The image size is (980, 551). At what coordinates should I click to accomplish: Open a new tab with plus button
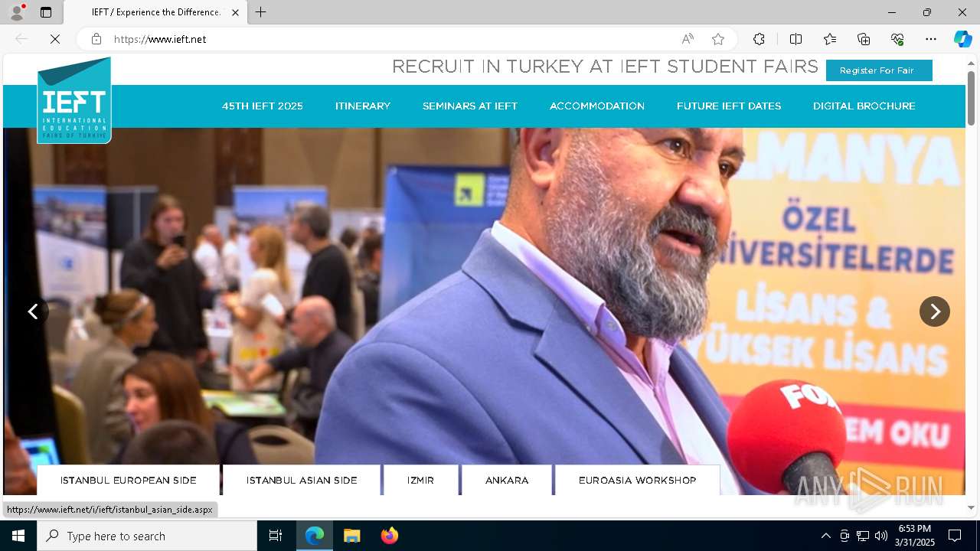[261, 12]
